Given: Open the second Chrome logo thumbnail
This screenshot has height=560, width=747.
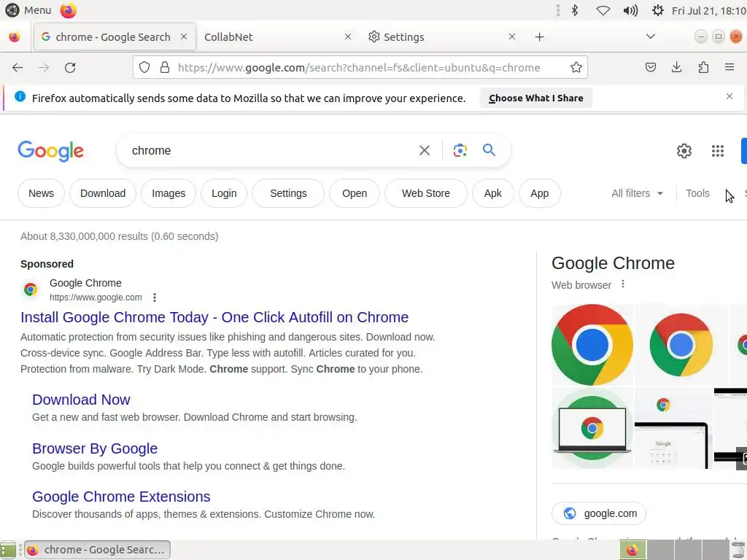Looking at the screenshot, I should tap(681, 345).
